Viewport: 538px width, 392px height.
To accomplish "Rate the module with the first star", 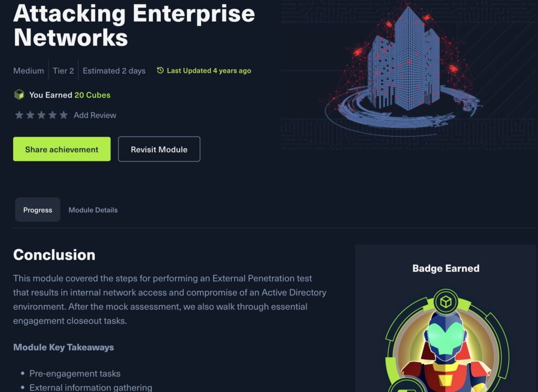I will pos(18,114).
